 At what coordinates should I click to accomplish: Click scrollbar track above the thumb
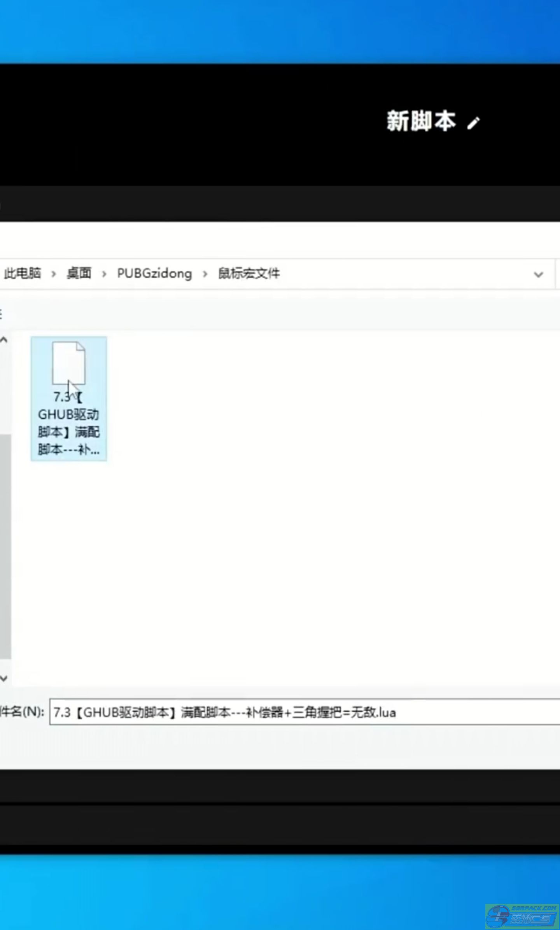[x=5, y=389]
